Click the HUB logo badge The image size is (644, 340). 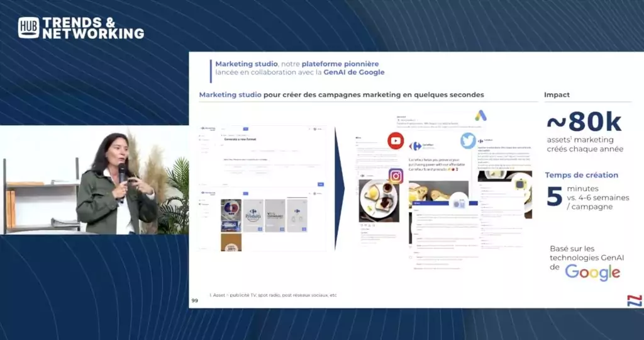(29, 28)
